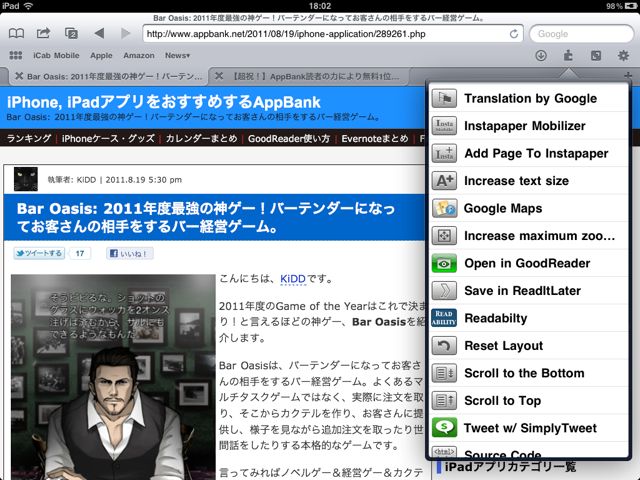Open the iCab Mobile bookmark
Screen dimensions: 640x480
56,55
